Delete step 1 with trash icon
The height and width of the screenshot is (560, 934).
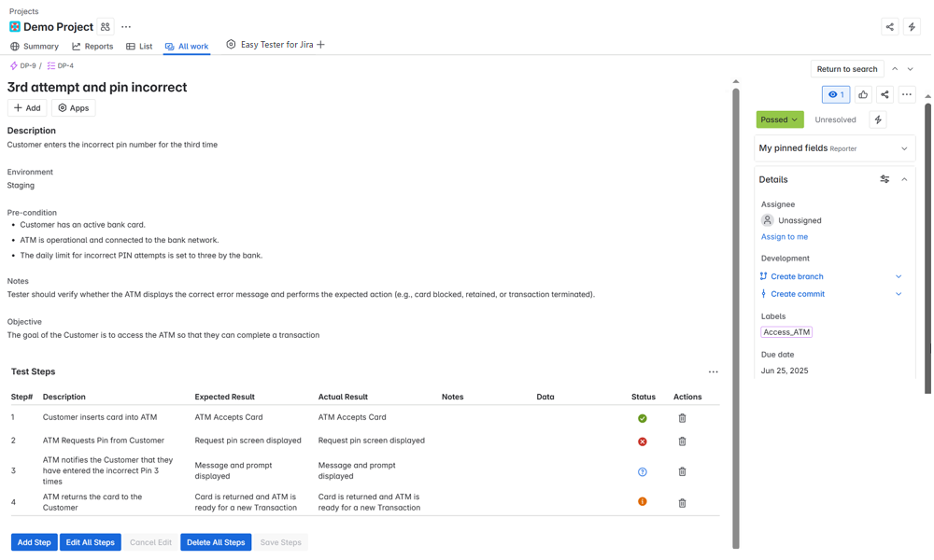click(x=683, y=418)
